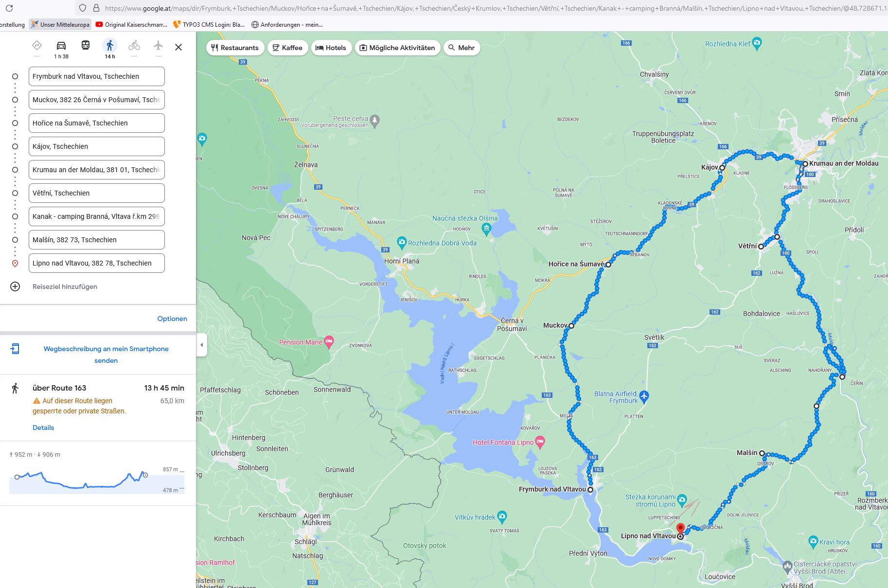Open 'TYPO3 CMS Login' bookmark

pyautogui.click(x=209, y=24)
